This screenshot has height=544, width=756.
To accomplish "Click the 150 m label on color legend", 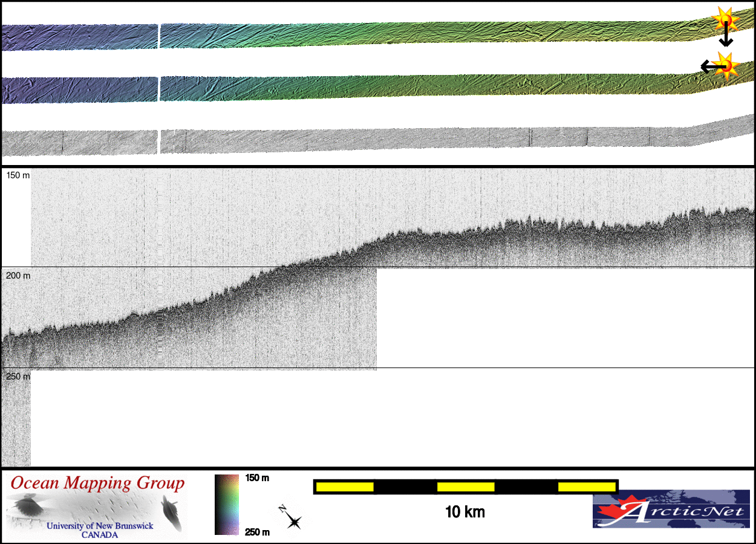I will point(257,478).
